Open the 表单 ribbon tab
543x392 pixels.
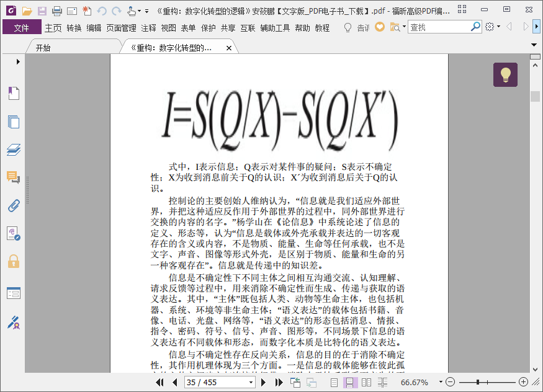(x=188, y=28)
